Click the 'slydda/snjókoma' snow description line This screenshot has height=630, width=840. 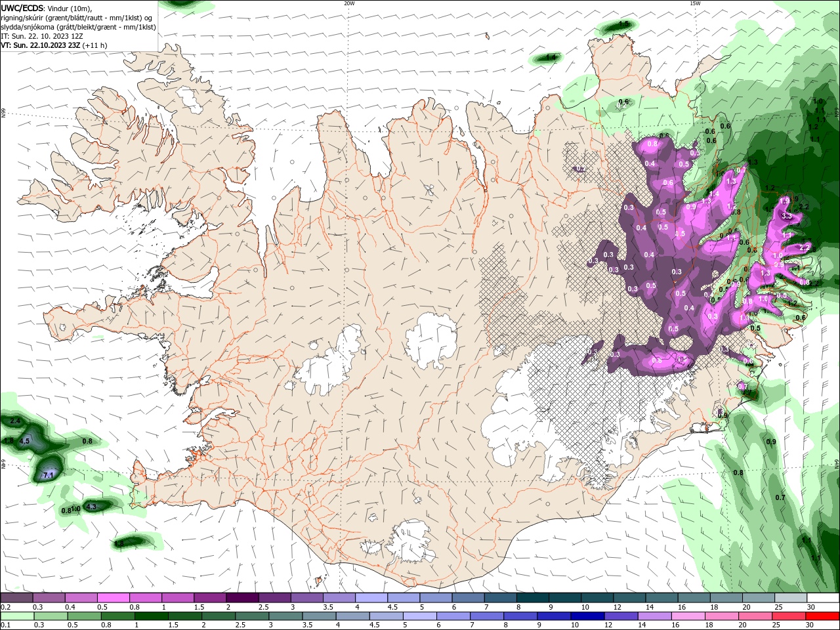(78, 27)
